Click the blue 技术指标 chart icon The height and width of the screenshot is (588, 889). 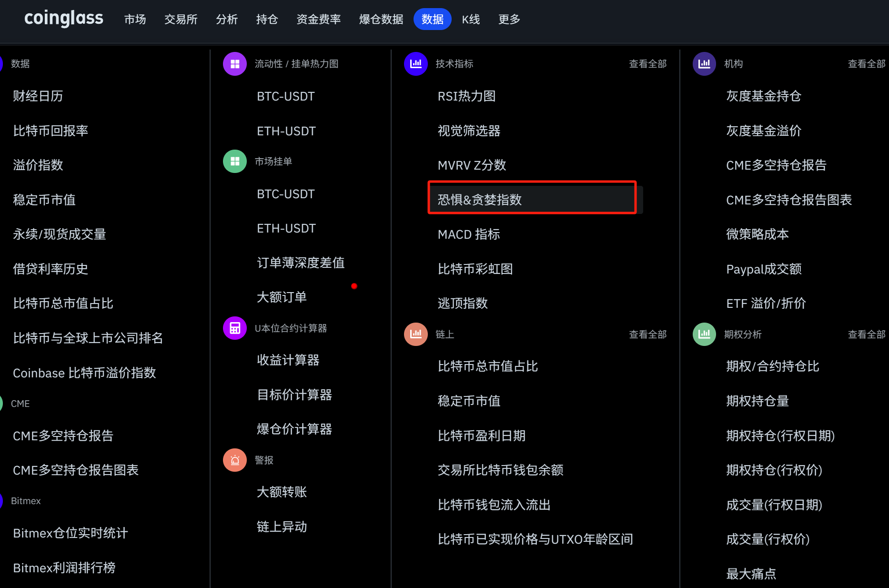pos(416,64)
